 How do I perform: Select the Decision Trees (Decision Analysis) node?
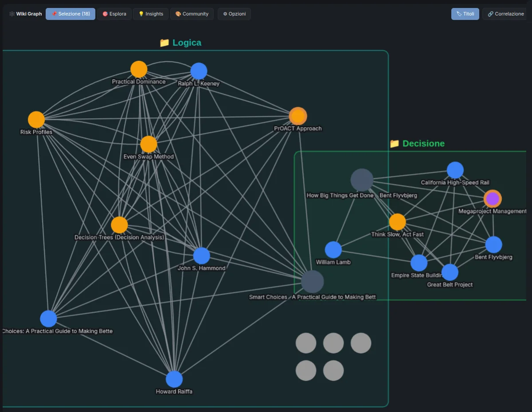[x=119, y=225]
